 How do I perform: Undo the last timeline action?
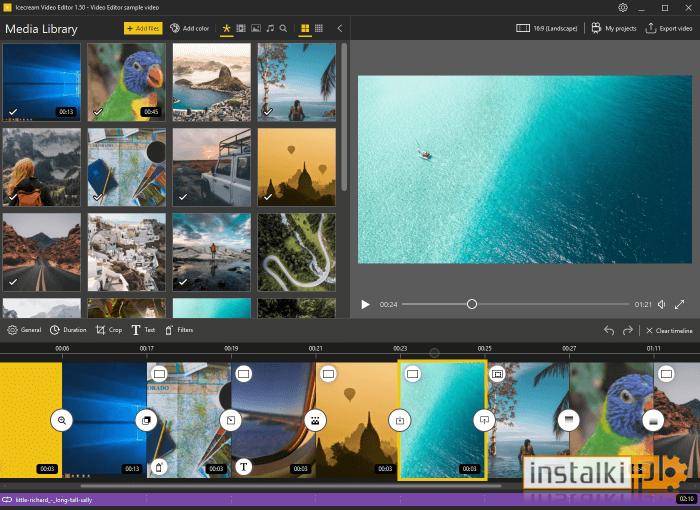(x=609, y=330)
